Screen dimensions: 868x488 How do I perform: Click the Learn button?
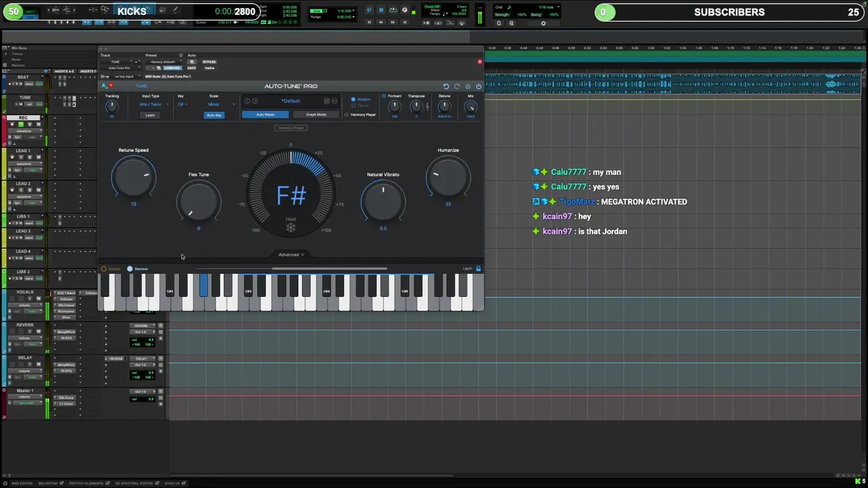tap(150, 115)
